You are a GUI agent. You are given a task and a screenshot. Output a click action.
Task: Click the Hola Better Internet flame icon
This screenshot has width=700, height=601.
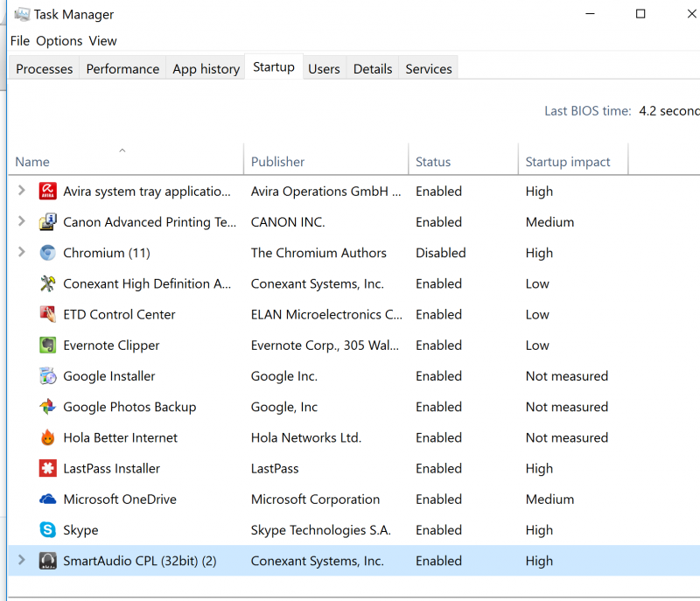48,437
